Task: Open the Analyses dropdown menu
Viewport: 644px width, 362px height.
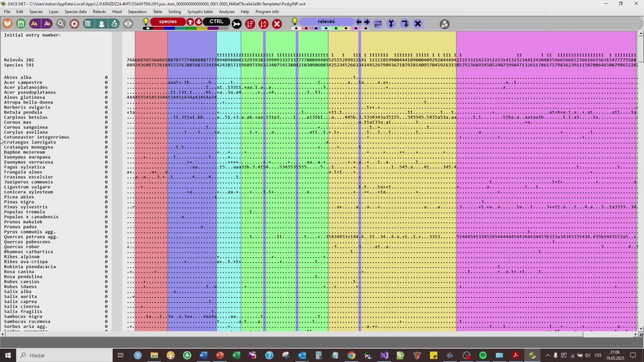Action: [226, 12]
